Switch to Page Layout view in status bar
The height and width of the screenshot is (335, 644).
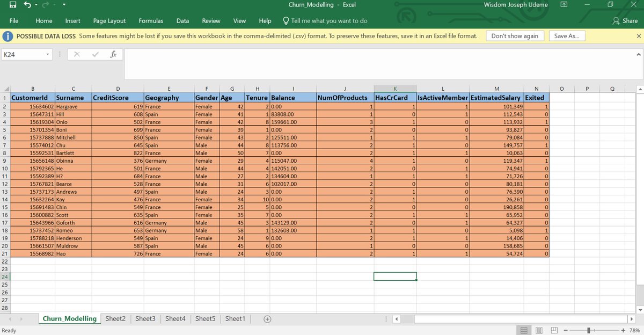point(538,330)
